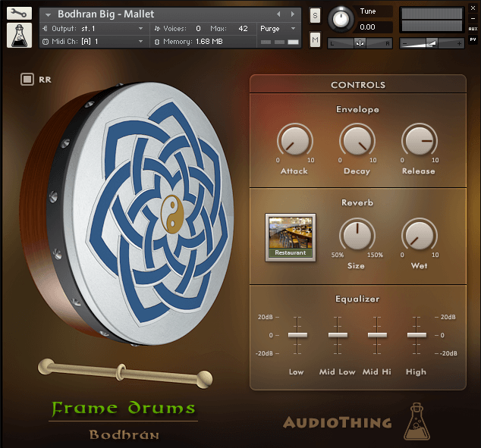481x448 pixels.
Task: Open the wrench edit-mode icon
Action: click(x=19, y=13)
